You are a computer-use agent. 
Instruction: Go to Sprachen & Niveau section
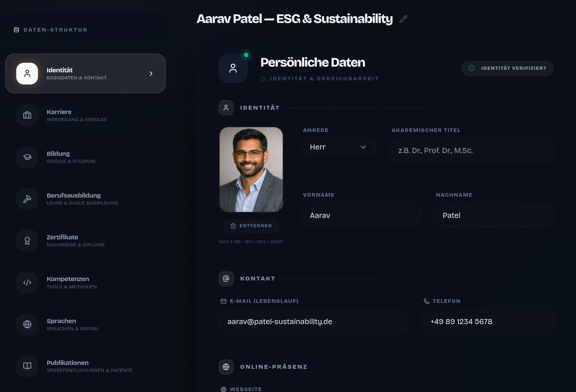[85, 324]
